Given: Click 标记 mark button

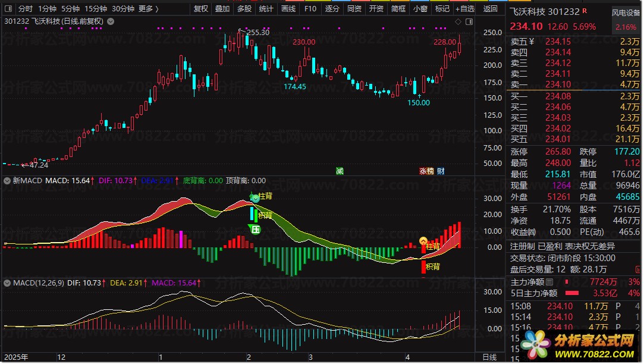Looking at the screenshot, I should [442, 9].
